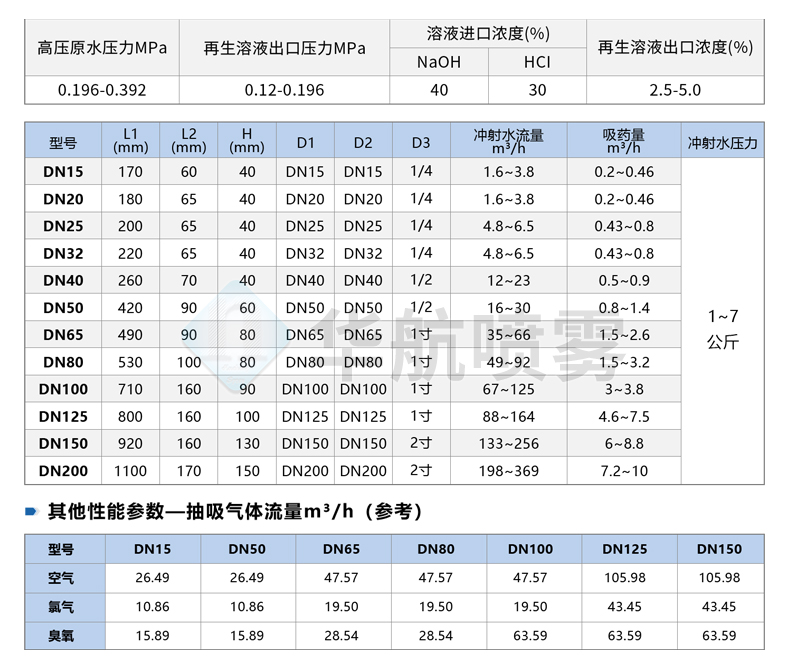The width and height of the screenshot is (790, 659).
Task: Select the HCl concentration header
Action: (x=537, y=62)
